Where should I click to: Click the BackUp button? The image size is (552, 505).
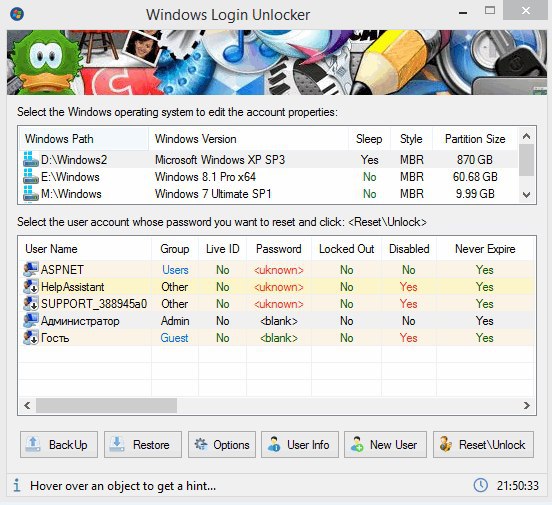59,444
